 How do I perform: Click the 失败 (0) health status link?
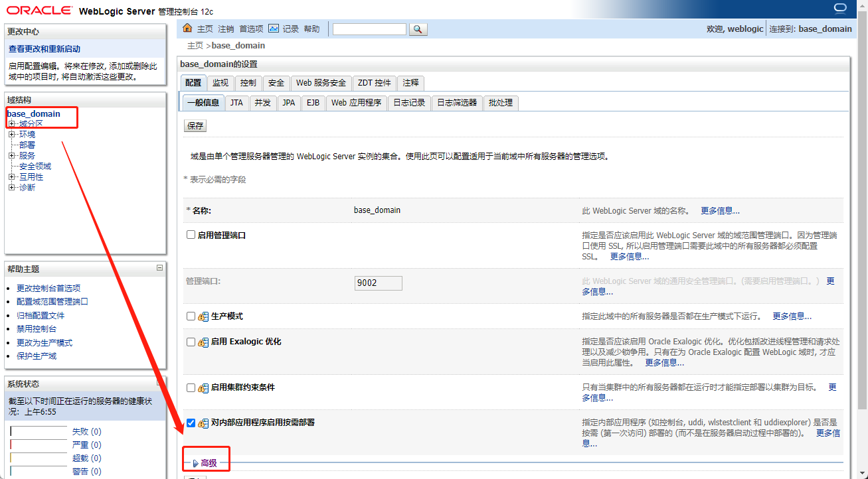point(86,432)
